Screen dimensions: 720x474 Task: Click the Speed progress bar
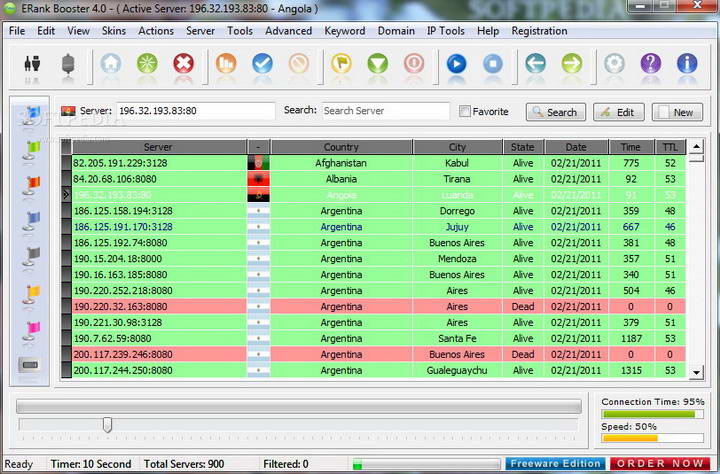[652, 438]
